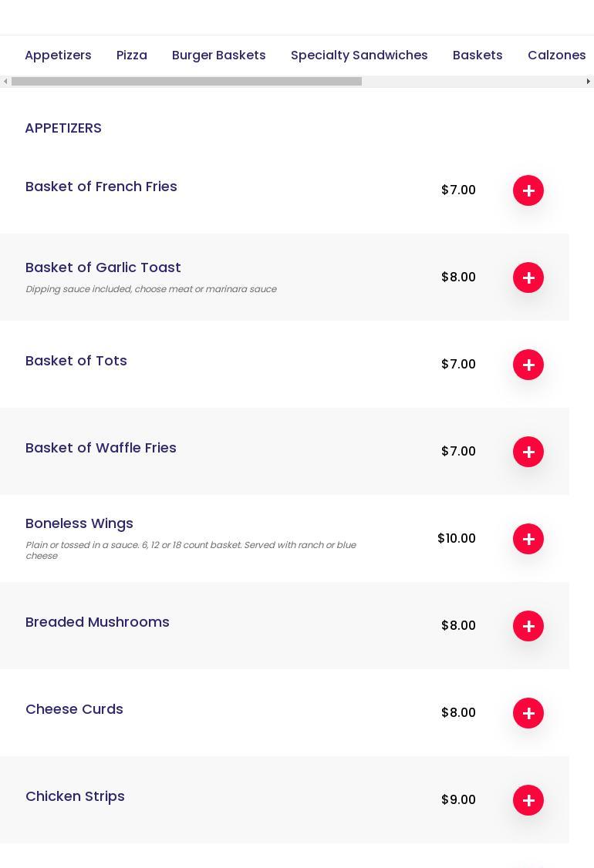The image size is (594, 868).
Task: Open the Boneless Wings item name
Action: click(79, 523)
